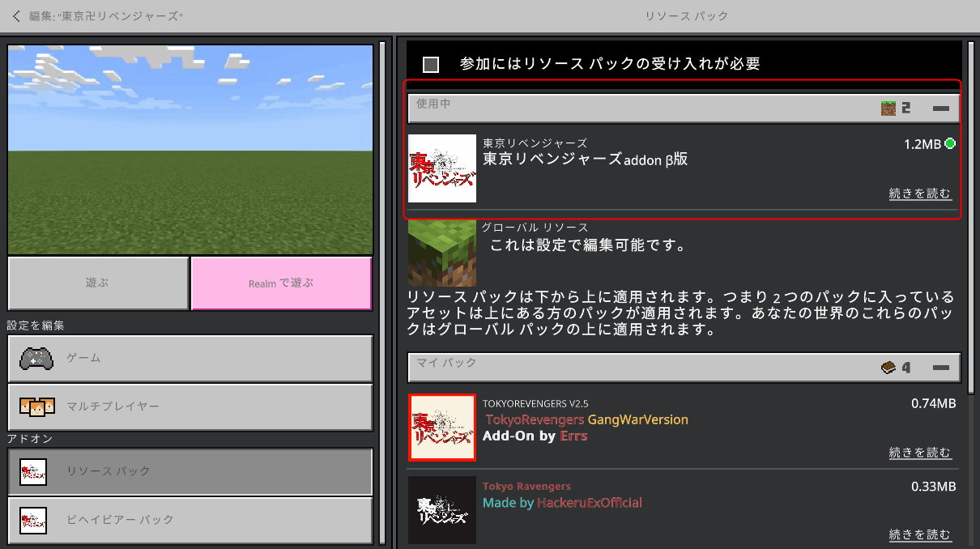
Task: Open the リソース パック tab
Action: tap(190, 471)
